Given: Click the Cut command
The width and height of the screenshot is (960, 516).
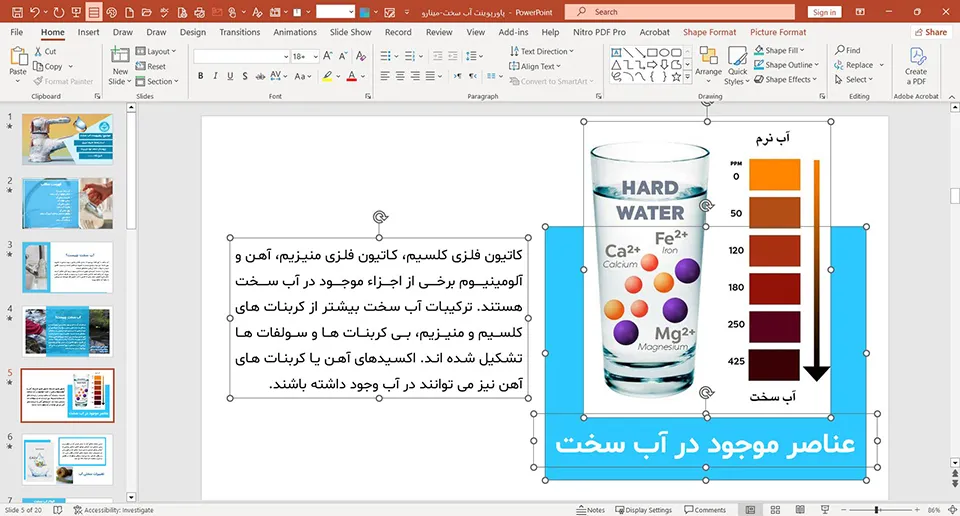Looking at the screenshot, I should tap(45, 51).
